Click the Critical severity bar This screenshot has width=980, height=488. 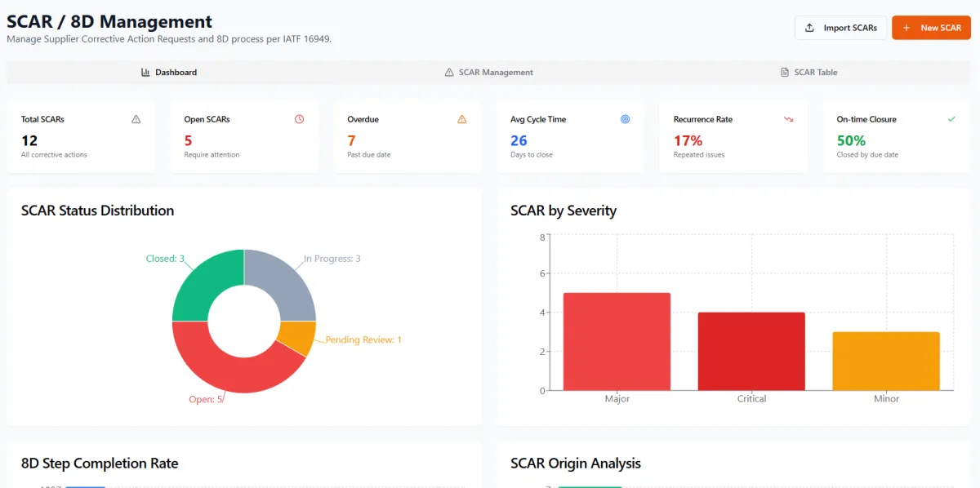(751, 352)
